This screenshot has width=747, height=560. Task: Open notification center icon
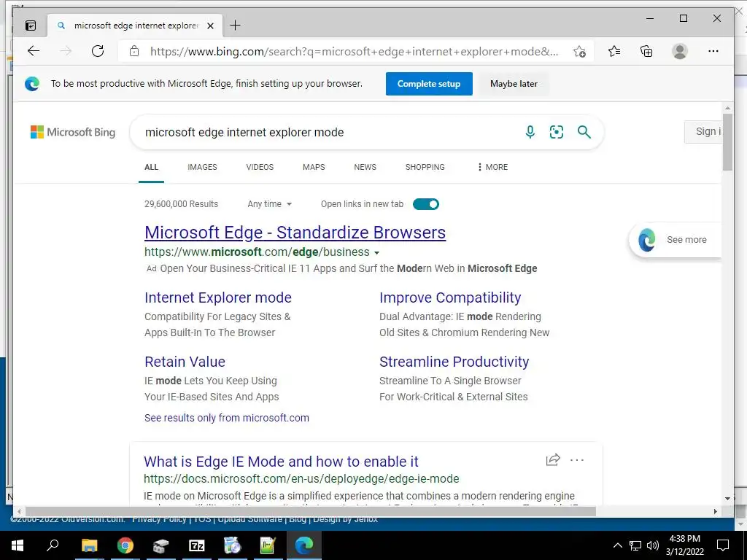pos(723,545)
